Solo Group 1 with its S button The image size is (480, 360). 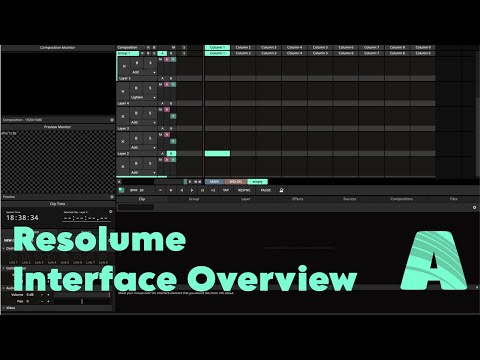tap(154, 53)
